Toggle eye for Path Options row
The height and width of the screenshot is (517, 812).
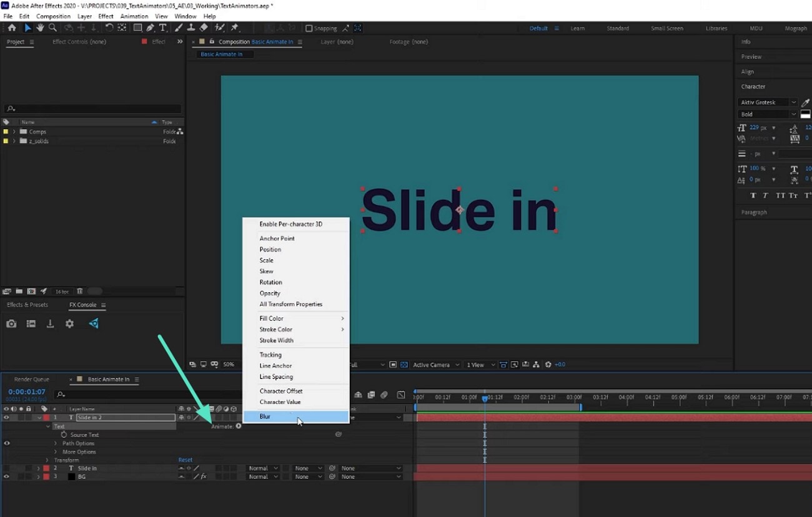pos(7,443)
